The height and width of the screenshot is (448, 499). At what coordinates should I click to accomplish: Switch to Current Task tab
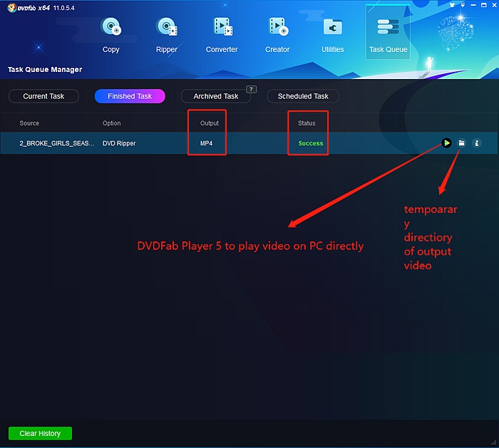[x=43, y=96]
